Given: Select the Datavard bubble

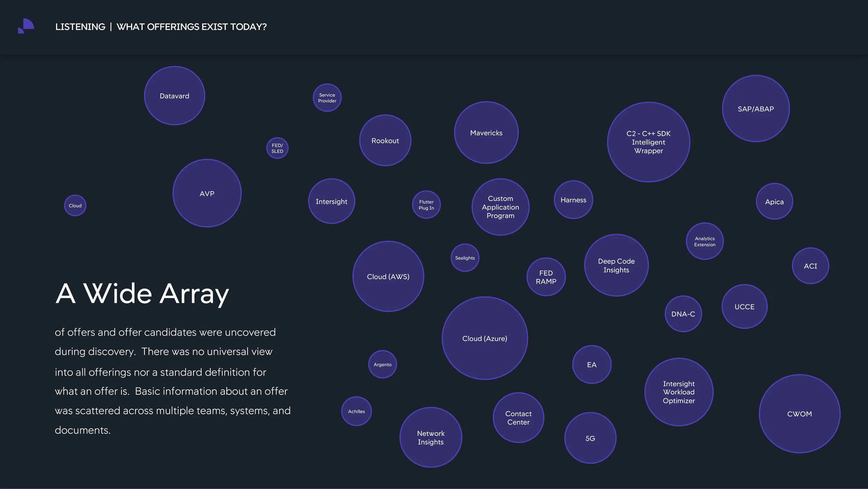Looking at the screenshot, I should (x=174, y=96).
